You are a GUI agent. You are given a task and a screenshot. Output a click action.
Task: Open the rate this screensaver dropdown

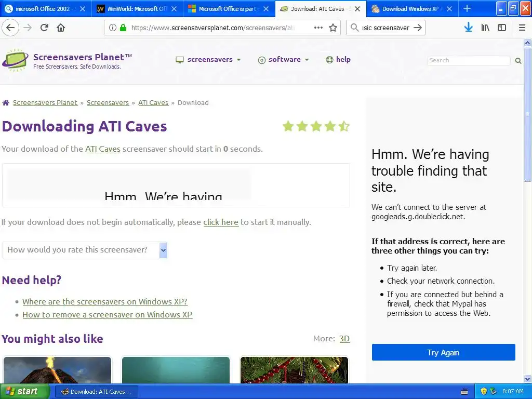pos(85,250)
